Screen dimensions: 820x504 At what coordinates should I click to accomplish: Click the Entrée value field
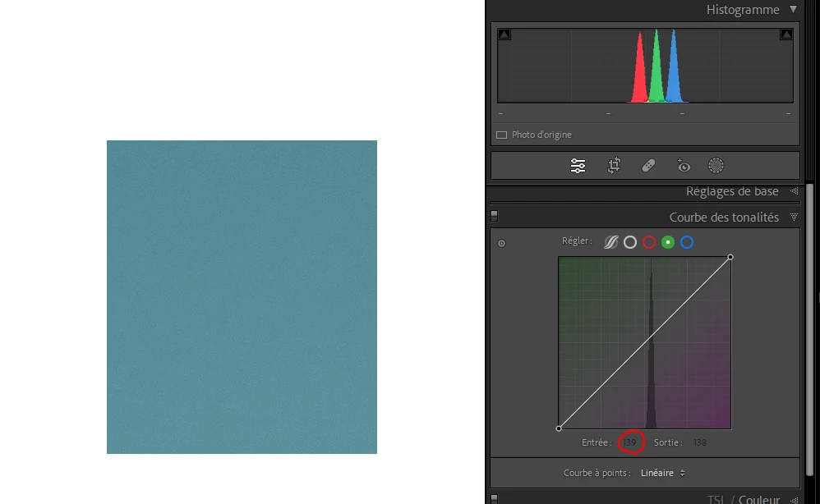629,442
